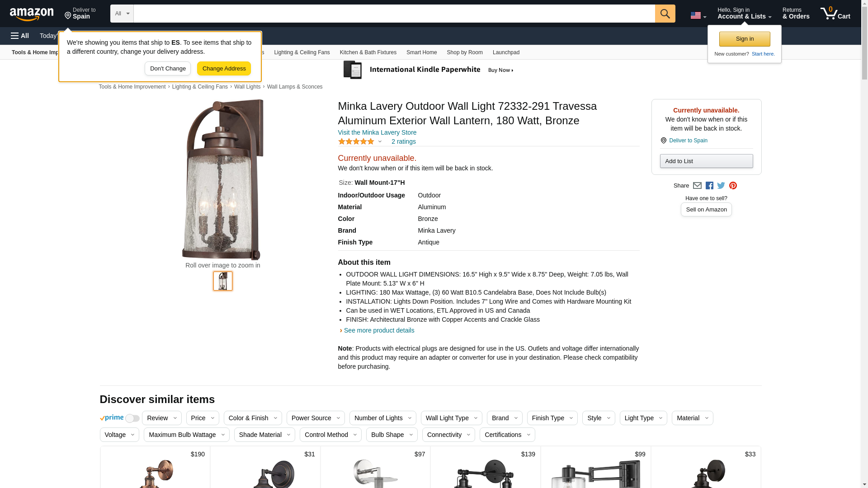Screen dimensions: 868x488
Task: Toggle the Prime filter switch
Action: [x=132, y=418]
